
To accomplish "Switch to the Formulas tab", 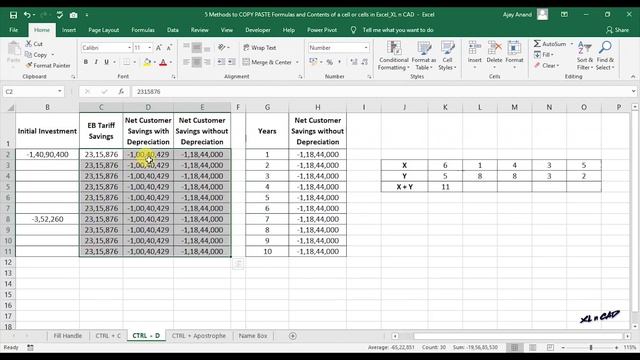I will [x=143, y=30].
